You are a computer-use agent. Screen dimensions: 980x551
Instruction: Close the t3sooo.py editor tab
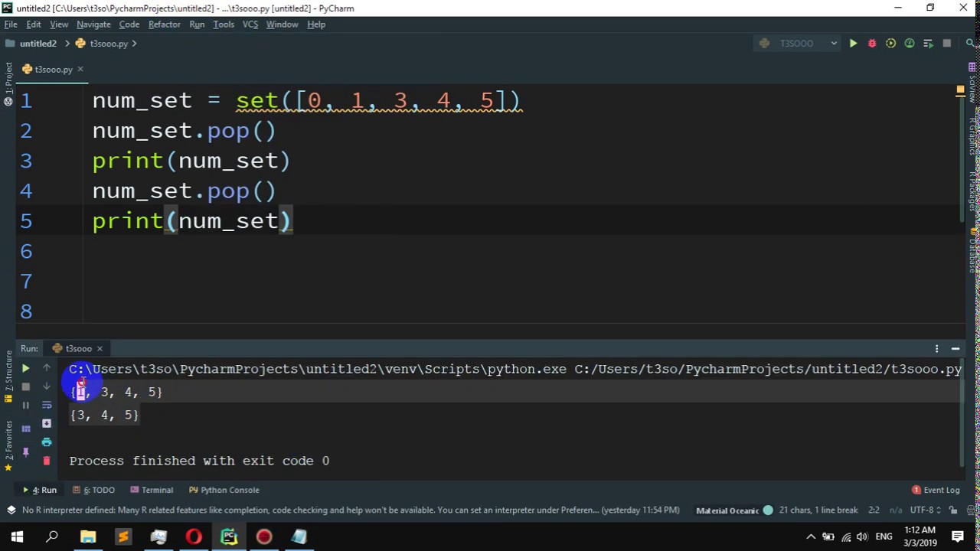pos(80,70)
